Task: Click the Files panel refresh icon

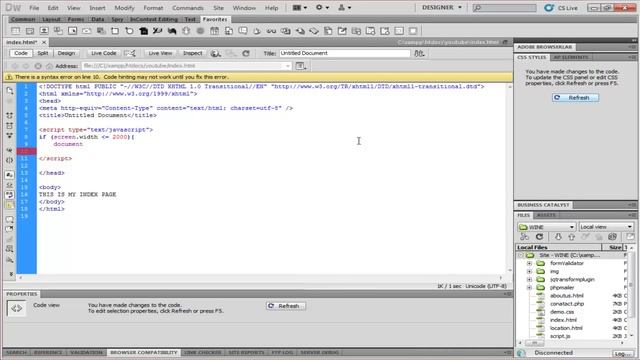Action: point(539,237)
